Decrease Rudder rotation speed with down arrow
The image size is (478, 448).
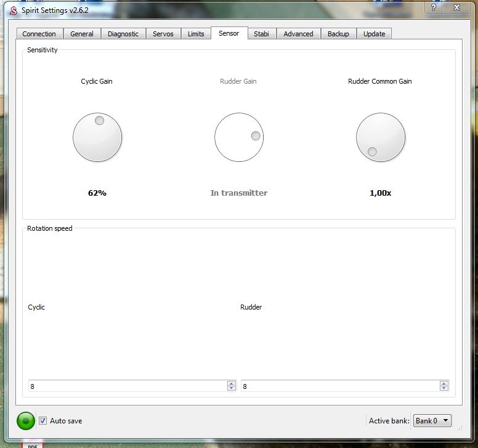pyautogui.click(x=444, y=388)
